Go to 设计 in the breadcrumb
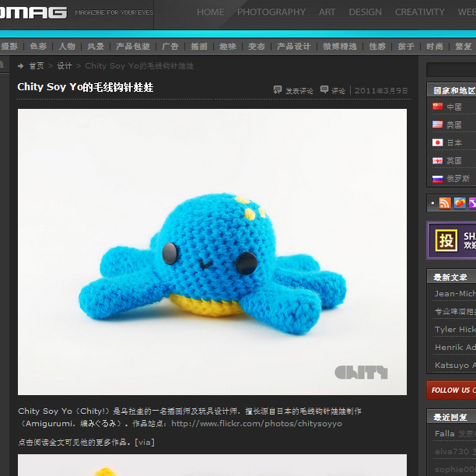This screenshot has width=476, height=476. [x=65, y=66]
